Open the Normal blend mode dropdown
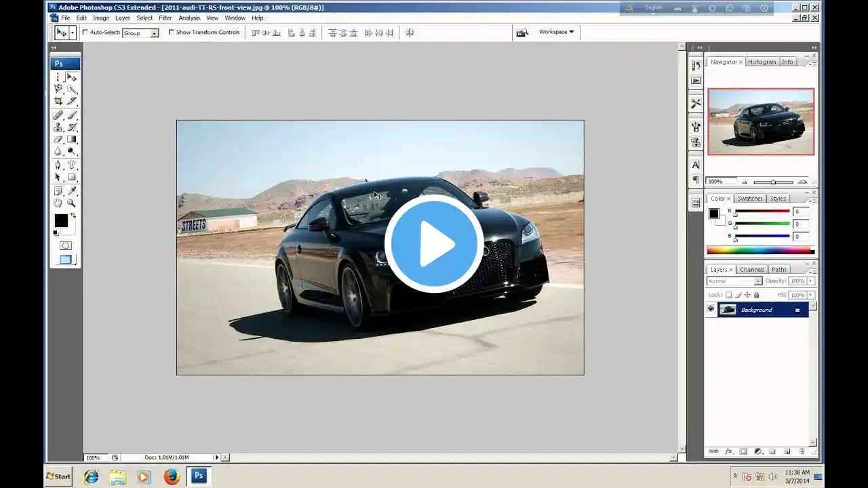 click(734, 281)
